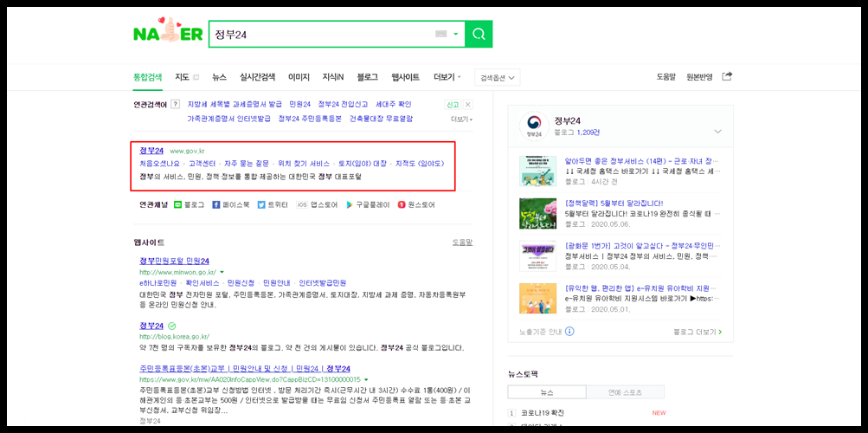Viewport: 868px width, 433px height.
Task: Click the e하나로민원 sublink
Action: click(158, 282)
